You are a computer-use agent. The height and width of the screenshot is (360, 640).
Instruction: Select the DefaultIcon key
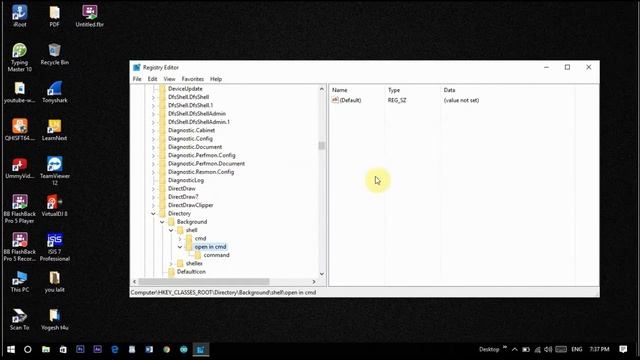tap(191, 272)
